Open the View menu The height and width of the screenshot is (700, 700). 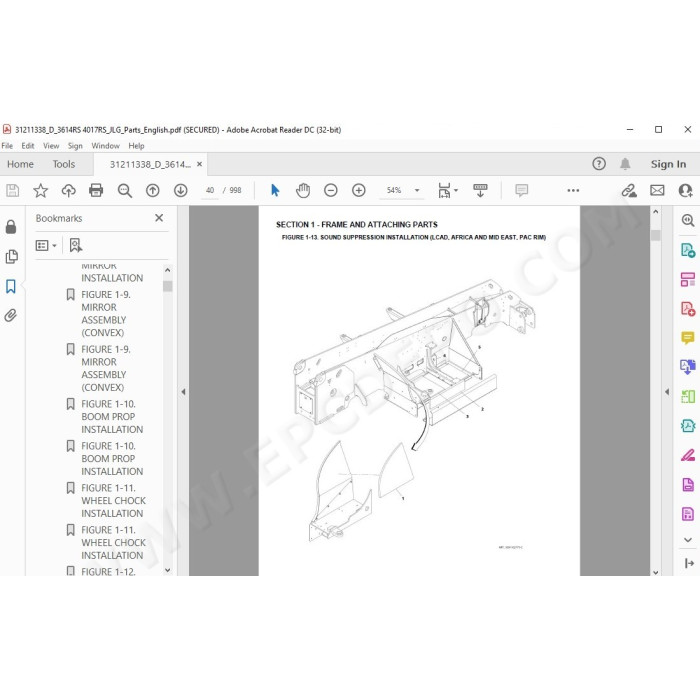point(51,146)
